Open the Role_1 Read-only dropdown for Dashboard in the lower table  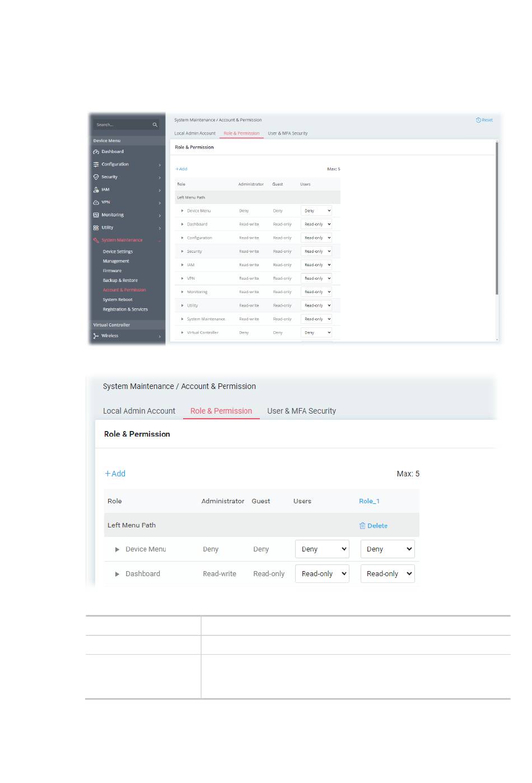coord(388,574)
